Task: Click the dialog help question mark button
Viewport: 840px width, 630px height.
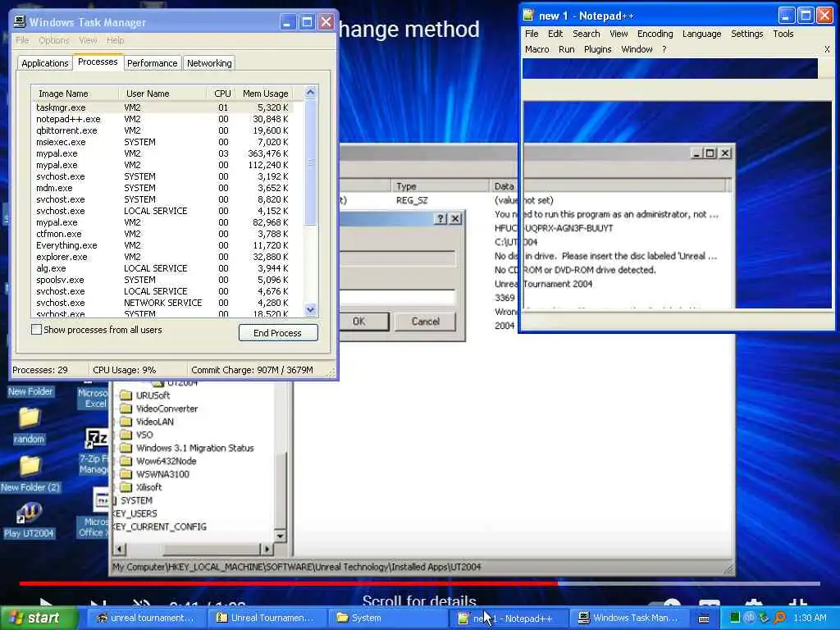Action: pos(441,218)
